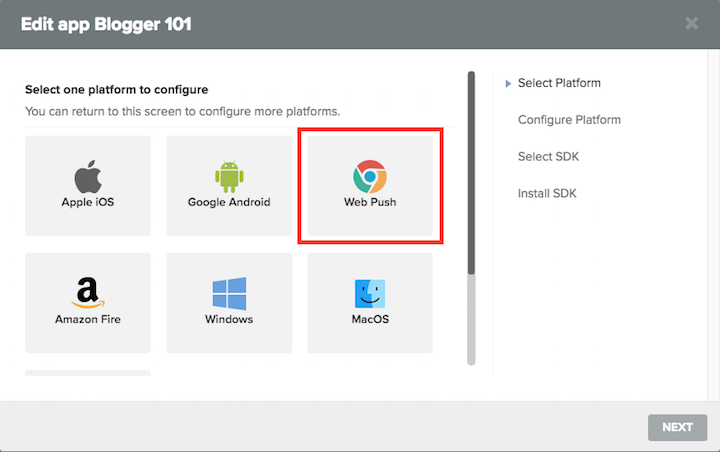Click the 'Edit app Blogger 101' title
Image resolution: width=720 pixels, height=452 pixels.
tap(106, 24)
